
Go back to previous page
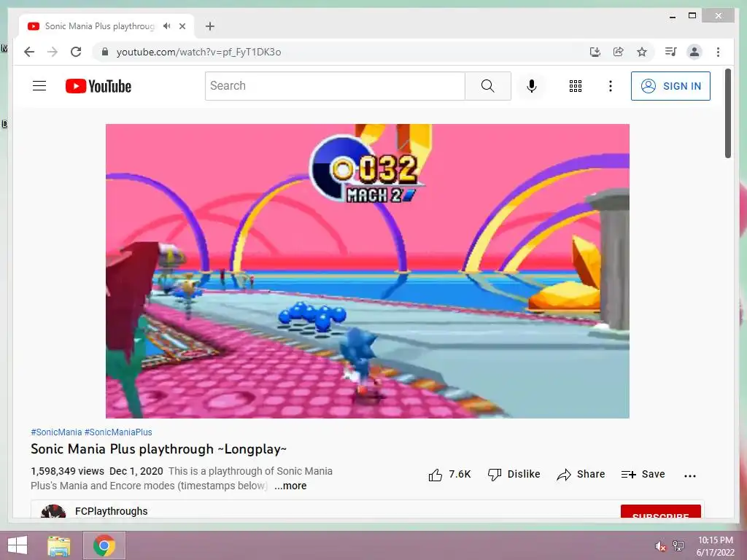pyautogui.click(x=29, y=52)
